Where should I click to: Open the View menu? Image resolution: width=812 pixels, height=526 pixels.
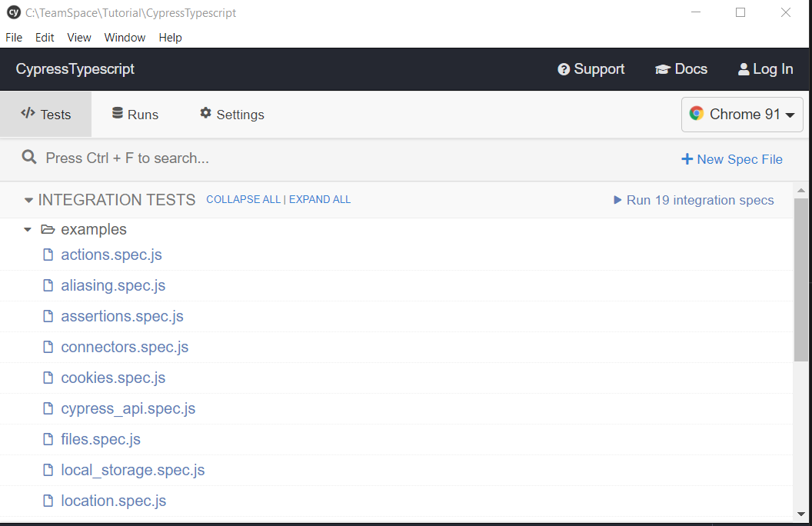point(78,38)
